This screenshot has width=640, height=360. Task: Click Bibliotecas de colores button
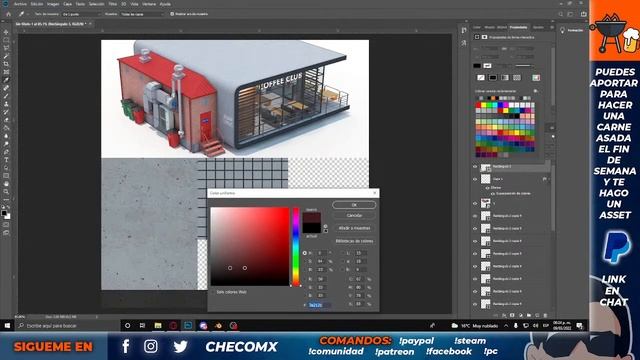pyautogui.click(x=354, y=241)
